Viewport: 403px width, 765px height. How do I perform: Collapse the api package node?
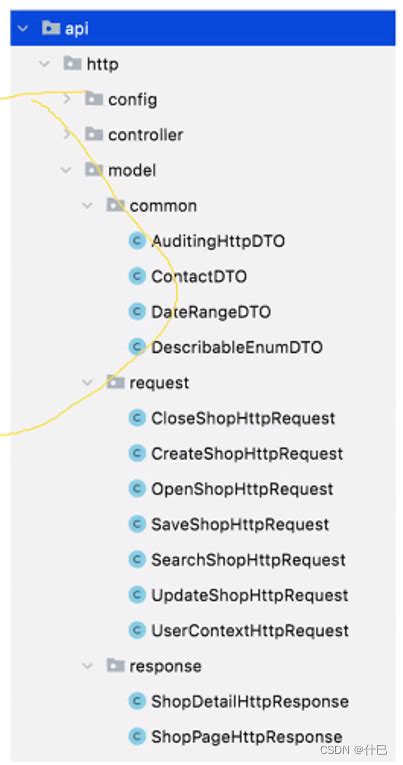tap(22, 28)
